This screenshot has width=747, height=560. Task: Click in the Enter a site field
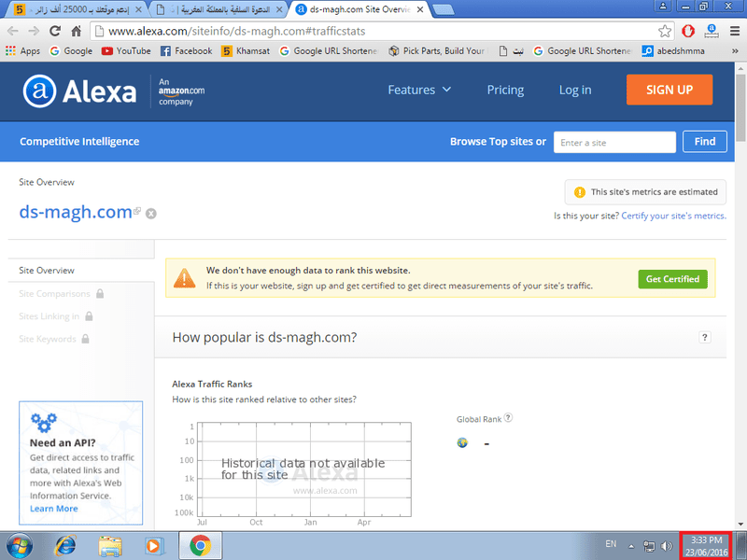(614, 143)
